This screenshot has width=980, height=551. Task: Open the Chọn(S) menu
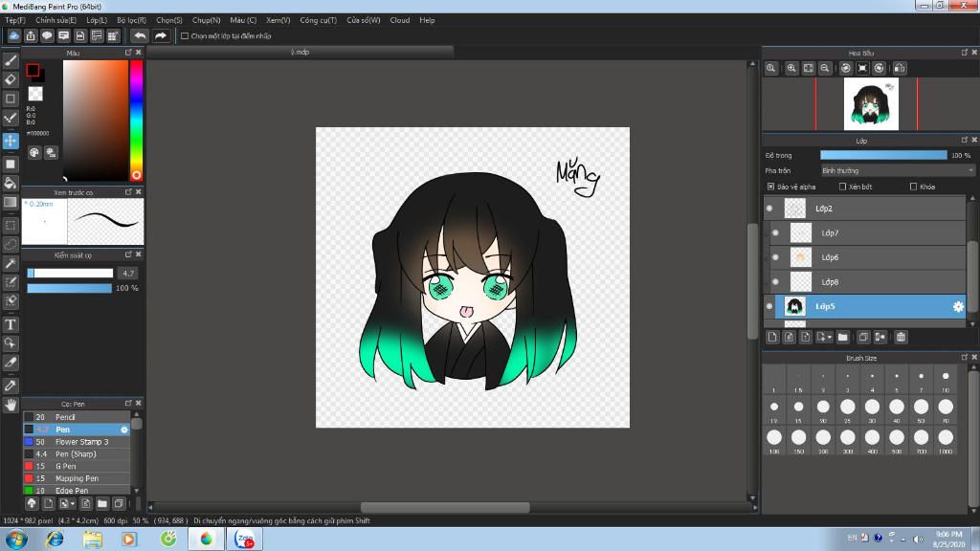[x=169, y=20]
